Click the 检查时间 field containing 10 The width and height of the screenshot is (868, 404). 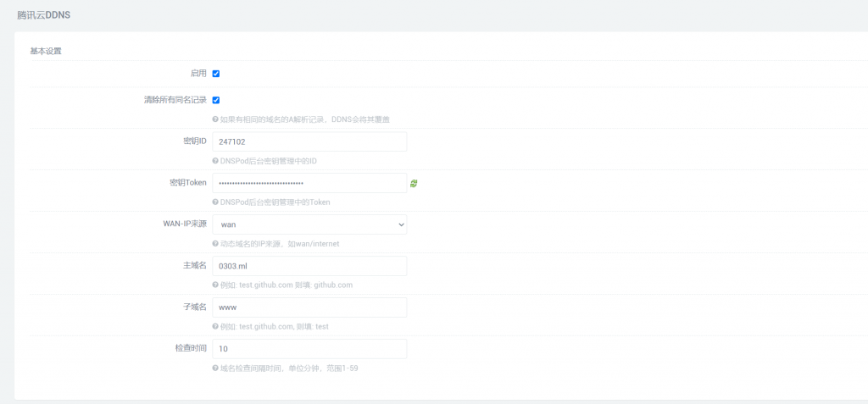[309, 349]
